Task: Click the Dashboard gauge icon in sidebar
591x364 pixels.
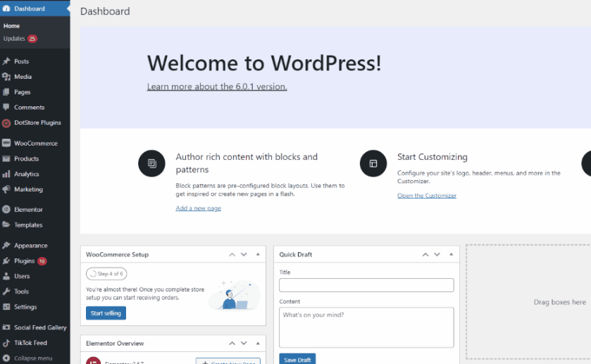Action: pyautogui.click(x=6, y=8)
